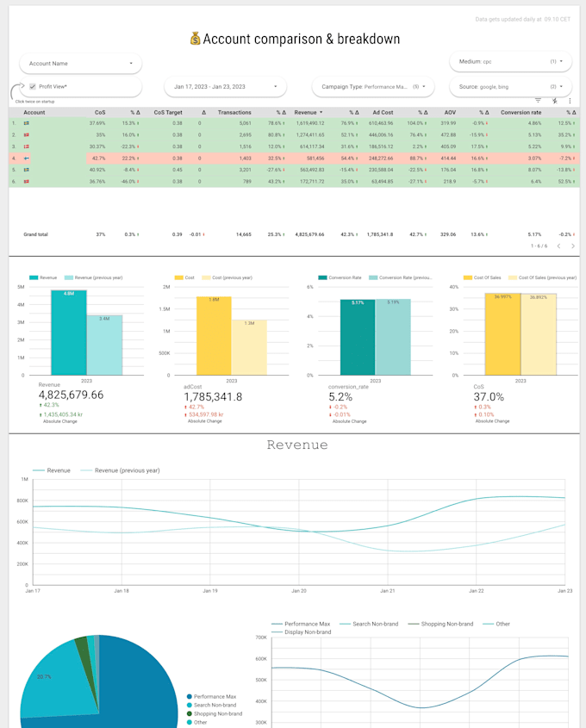
Task: Open the date range picker Jan 17 - Jan 23
Action: (225, 87)
